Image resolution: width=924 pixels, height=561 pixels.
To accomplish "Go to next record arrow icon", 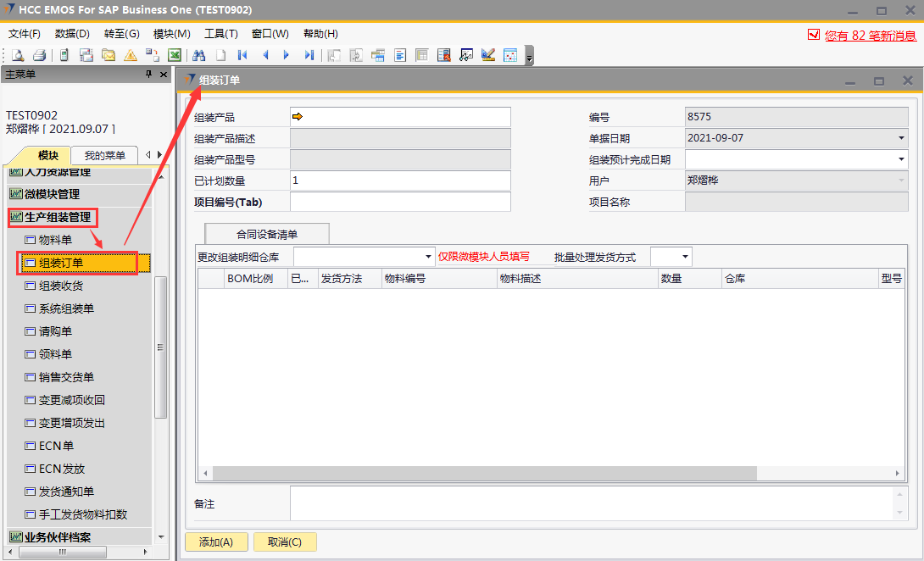I will click(x=287, y=55).
